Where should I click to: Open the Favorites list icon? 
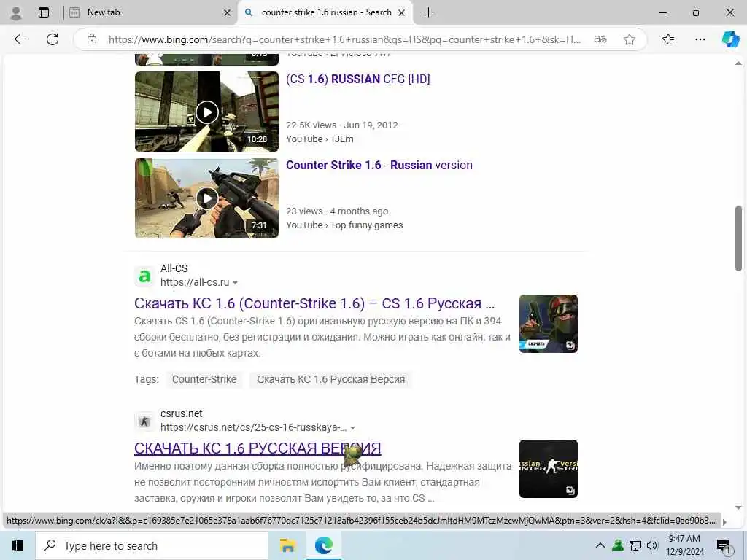click(x=668, y=39)
